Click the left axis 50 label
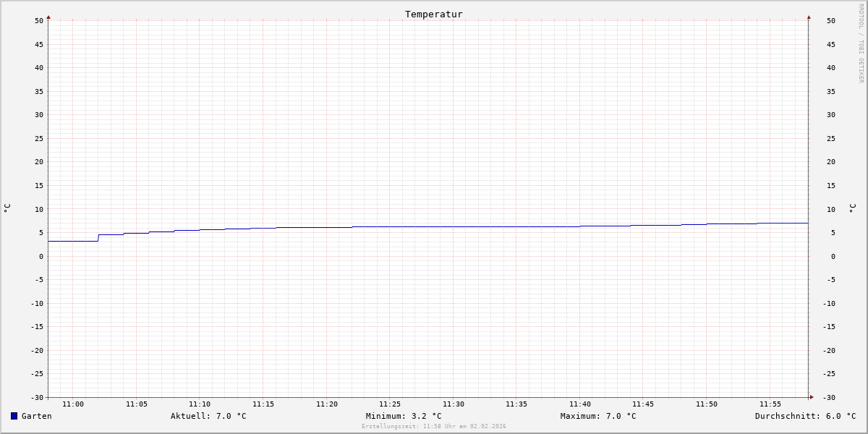868x434 pixels. [39, 20]
